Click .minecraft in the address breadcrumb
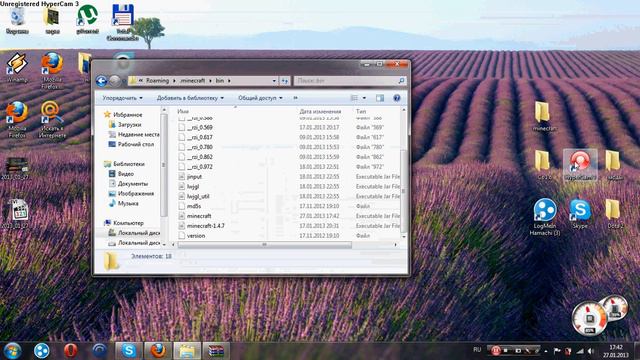This screenshot has height=360, width=640. 192,81
